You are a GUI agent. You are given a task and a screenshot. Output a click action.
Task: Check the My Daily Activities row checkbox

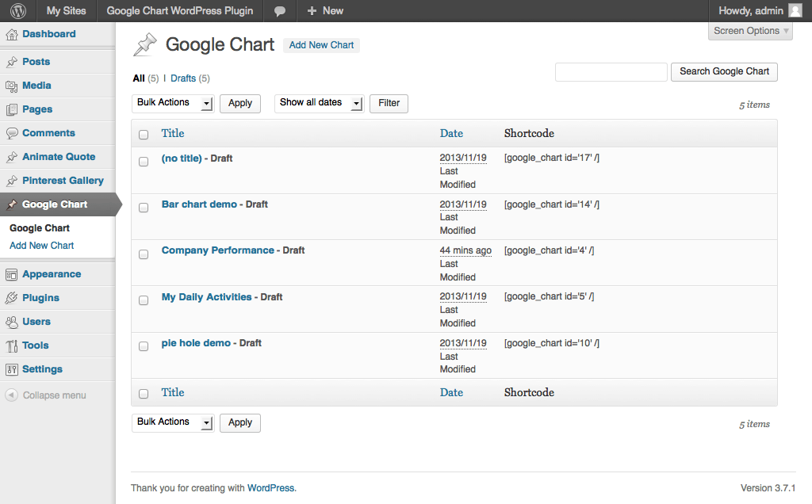point(144,300)
